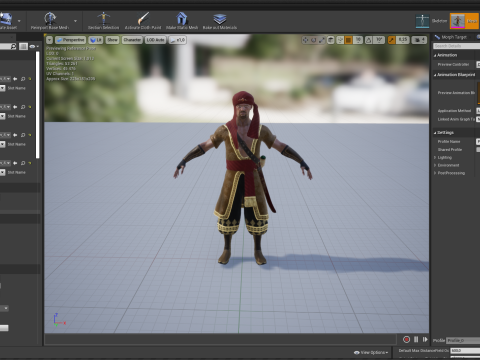This screenshot has height=360, width=480.
Task: Switch to the Skeleton editor mode
Action: (431, 21)
